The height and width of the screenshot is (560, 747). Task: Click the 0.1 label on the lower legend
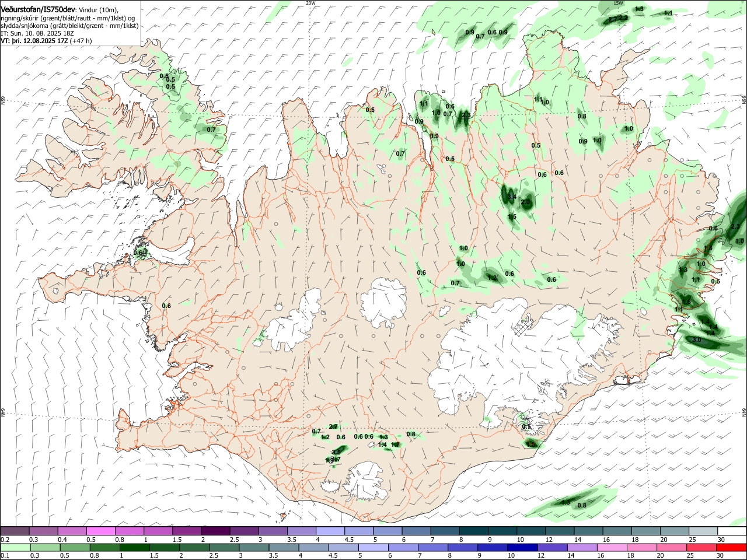(5, 556)
